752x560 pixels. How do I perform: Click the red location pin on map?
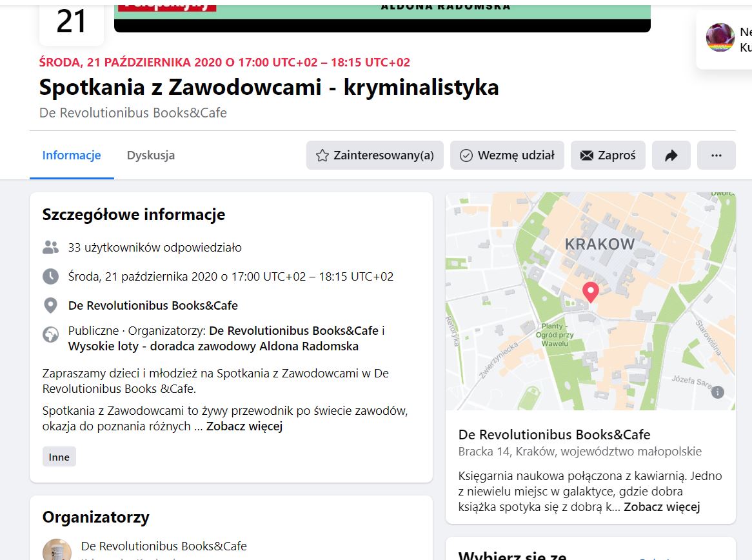click(x=589, y=292)
